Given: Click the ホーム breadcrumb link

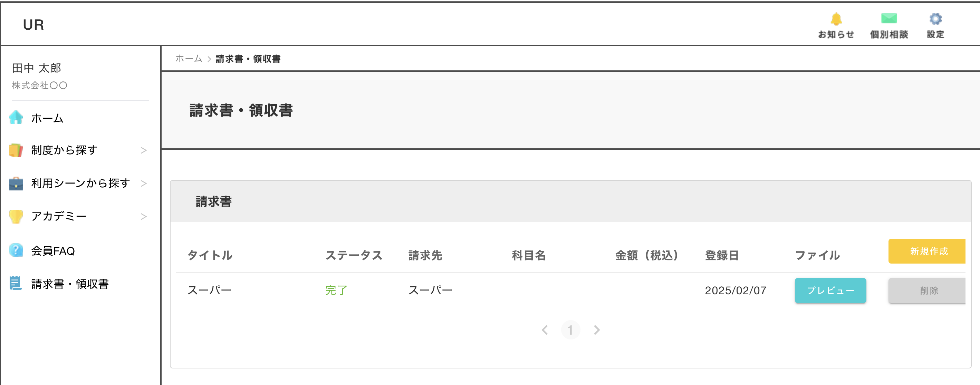Looking at the screenshot, I should pos(189,59).
